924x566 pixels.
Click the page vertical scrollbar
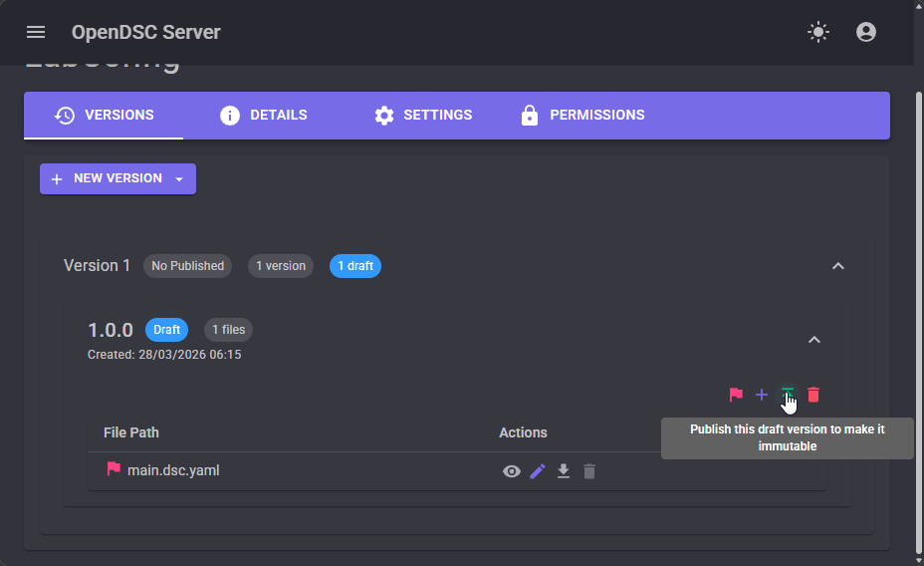point(919,321)
